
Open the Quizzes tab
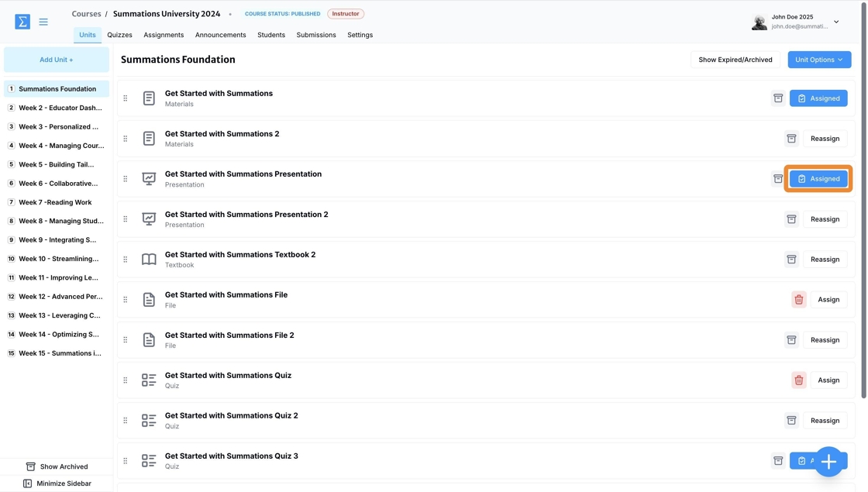[x=119, y=35]
